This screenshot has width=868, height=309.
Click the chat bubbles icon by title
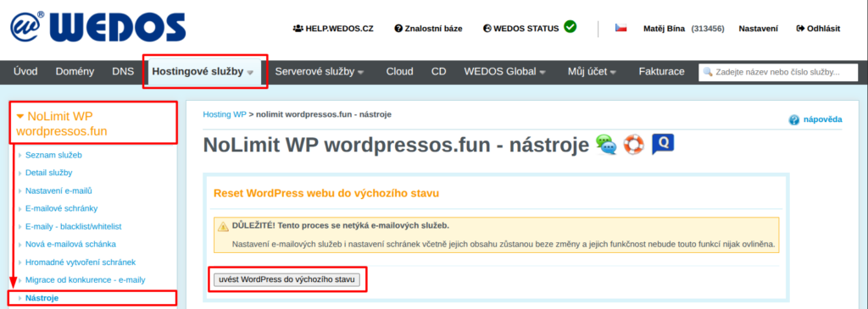click(605, 145)
